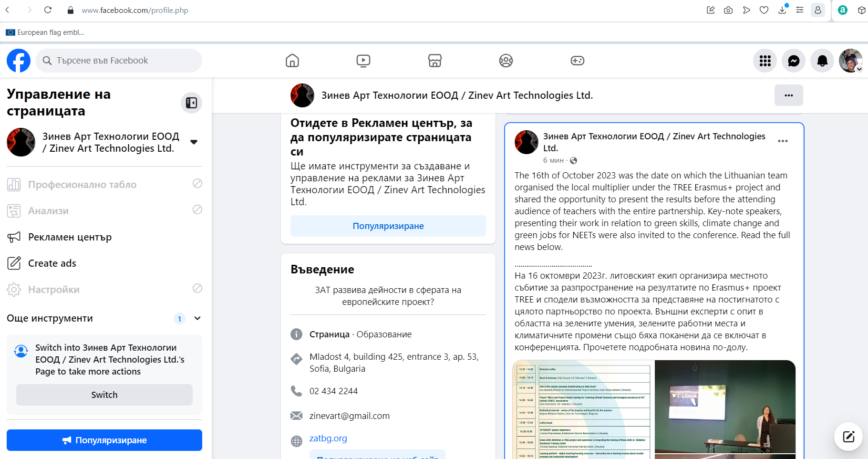Viewport: 868px width, 459px height.
Task: Open European flag bookmark
Action: (x=45, y=32)
